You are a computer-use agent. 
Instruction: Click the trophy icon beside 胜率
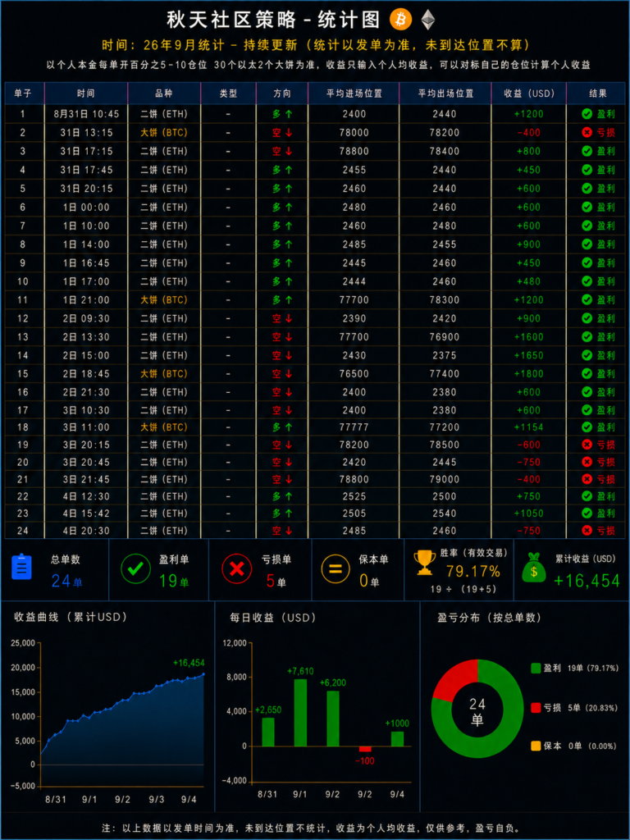tap(425, 563)
